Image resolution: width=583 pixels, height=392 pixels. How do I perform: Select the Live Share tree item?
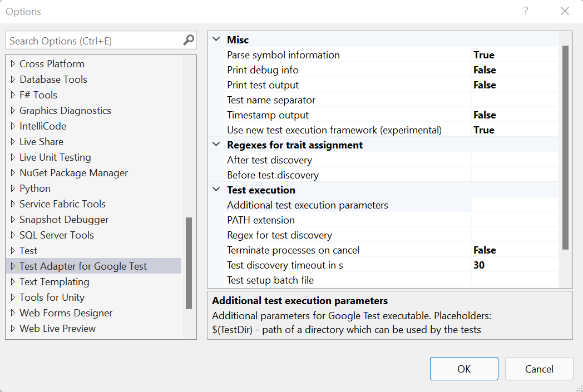(x=42, y=141)
